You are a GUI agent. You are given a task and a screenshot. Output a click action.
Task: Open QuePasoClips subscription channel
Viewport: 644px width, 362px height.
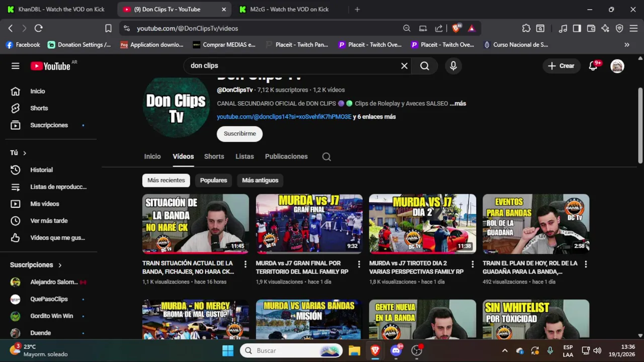click(x=49, y=299)
